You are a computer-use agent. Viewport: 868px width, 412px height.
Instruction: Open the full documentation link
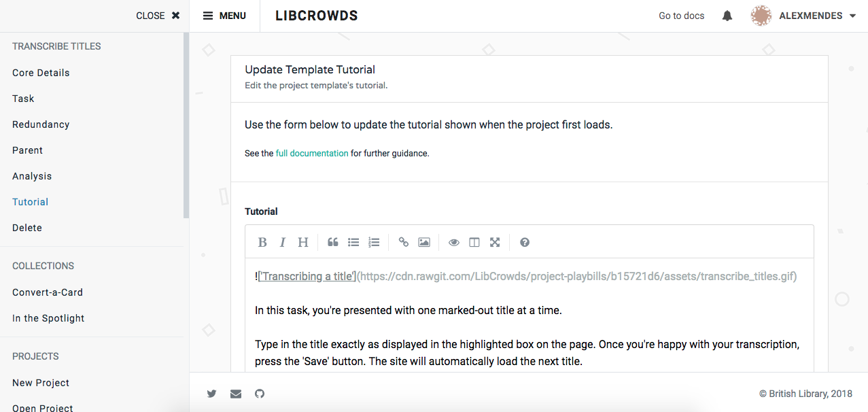[311, 153]
